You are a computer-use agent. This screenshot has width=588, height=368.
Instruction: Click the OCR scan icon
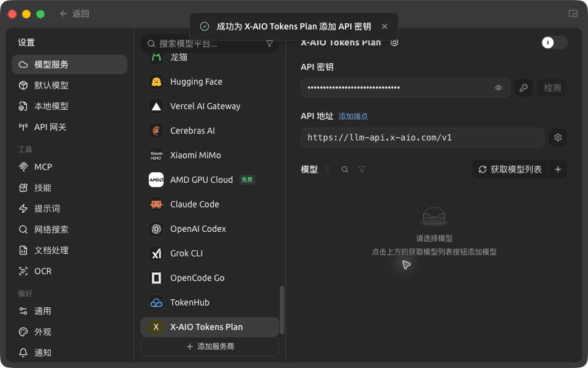pyautogui.click(x=23, y=271)
